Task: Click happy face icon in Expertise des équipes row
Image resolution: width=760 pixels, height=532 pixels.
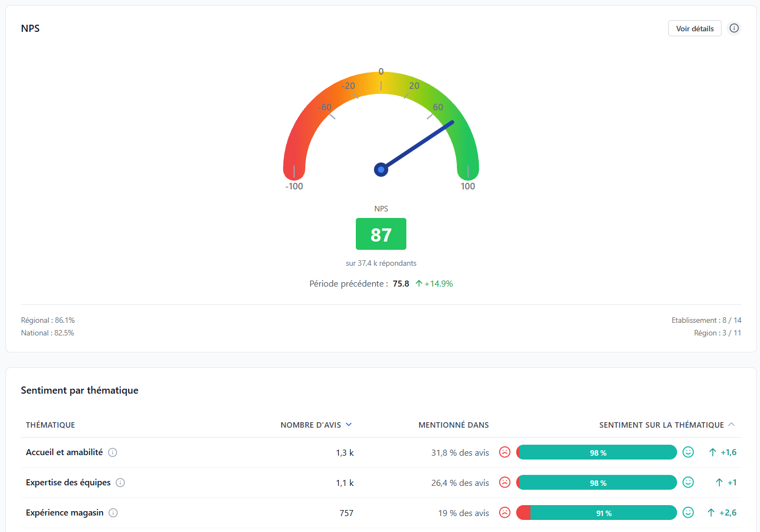Action: pos(688,482)
